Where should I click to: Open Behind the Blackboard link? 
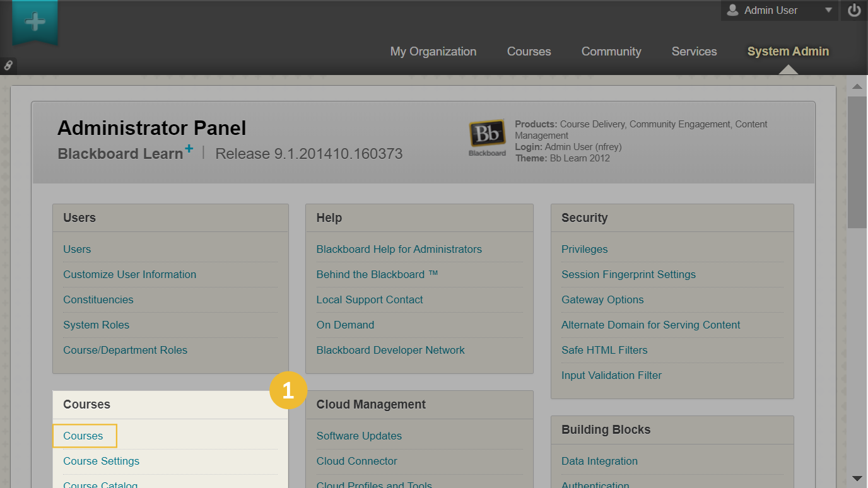pyautogui.click(x=377, y=275)
